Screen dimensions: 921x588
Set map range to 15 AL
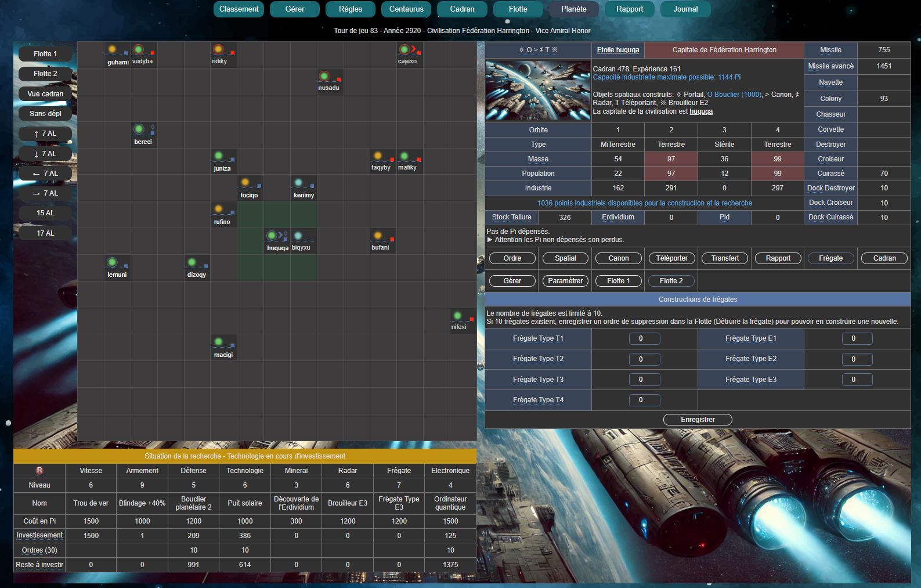tap(45, 213)
